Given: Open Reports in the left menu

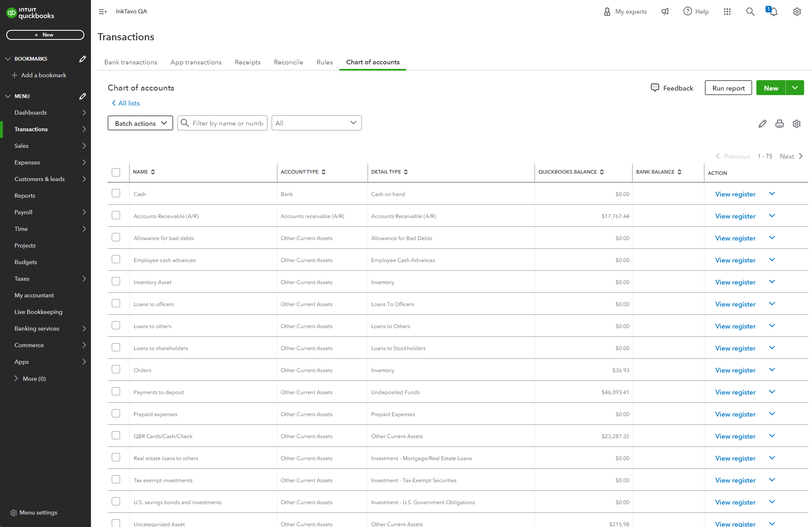Looking at the screenshot, I should [25, 196].
